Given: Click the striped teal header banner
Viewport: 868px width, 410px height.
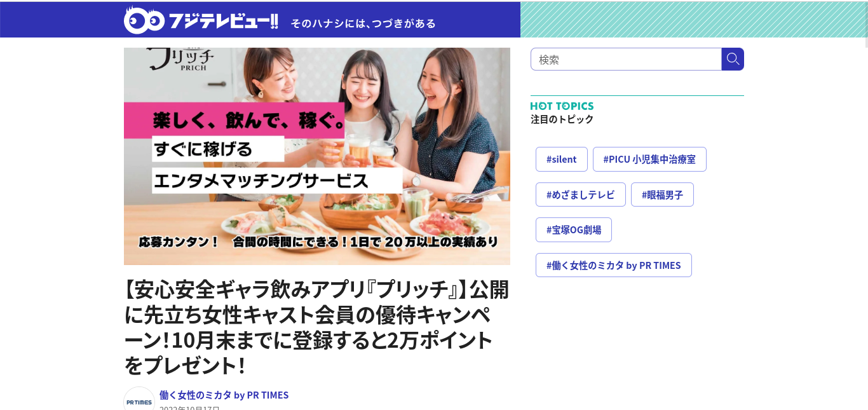Looking at the screenshot, I should (693, 20).
